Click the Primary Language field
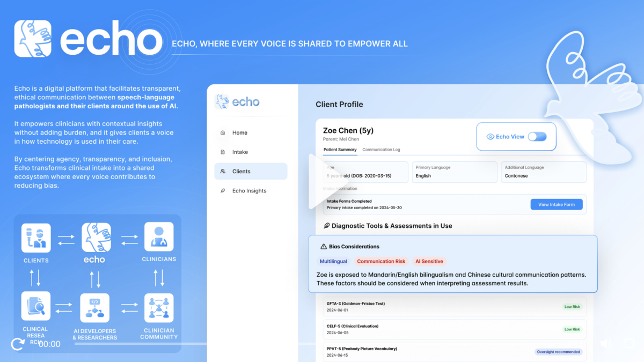 click(x=454, y=172)
